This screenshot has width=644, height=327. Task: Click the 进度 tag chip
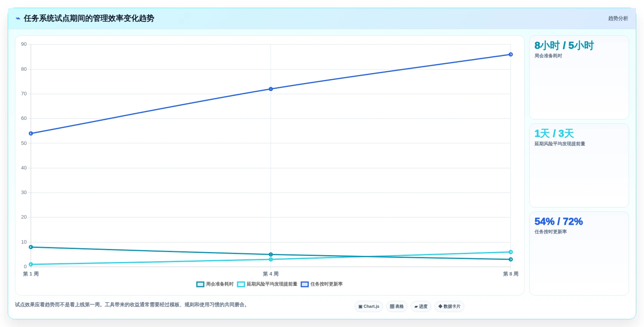421,307
